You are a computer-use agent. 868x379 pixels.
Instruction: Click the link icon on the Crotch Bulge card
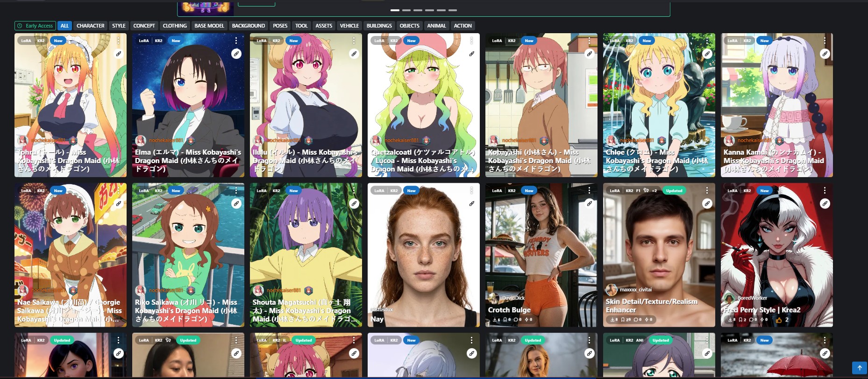pyautogui.click(x=590, y=204)
